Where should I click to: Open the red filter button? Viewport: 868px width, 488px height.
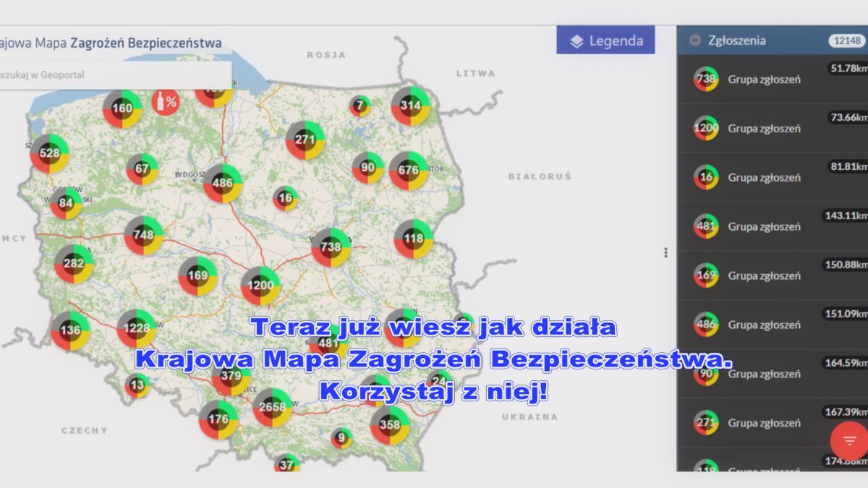(x=849, y=440)
